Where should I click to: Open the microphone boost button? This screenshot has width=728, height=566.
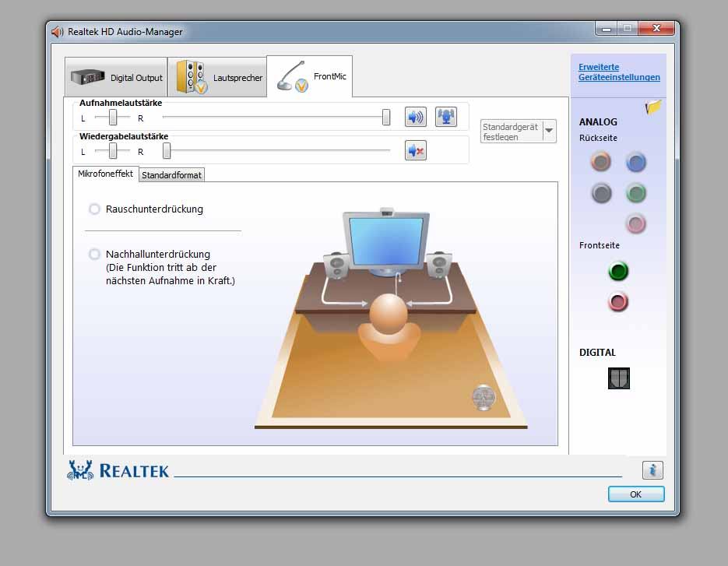pos(445,117)
